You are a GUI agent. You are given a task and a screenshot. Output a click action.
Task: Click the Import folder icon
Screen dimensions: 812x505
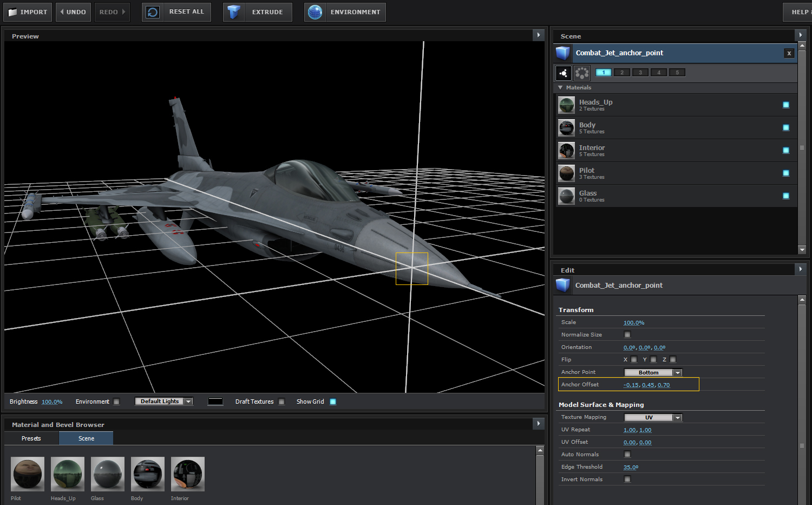click(13, 12)
